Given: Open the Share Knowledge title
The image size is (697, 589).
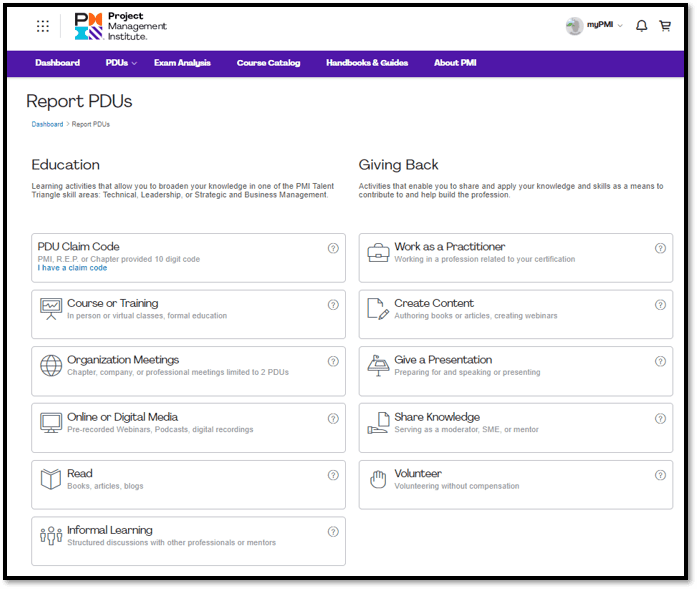Looking at the screenshot, I should [x=437, y=417].
